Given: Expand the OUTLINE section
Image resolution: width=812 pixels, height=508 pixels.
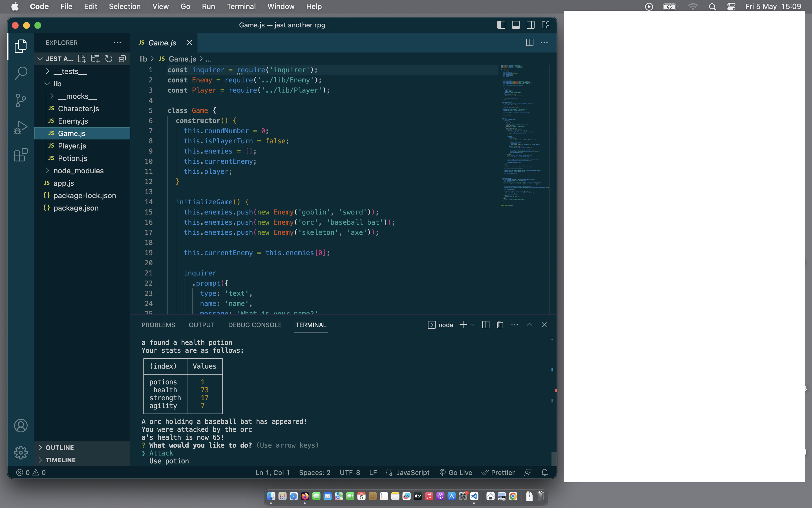Looking at the screenshot, I should (82, 448).
